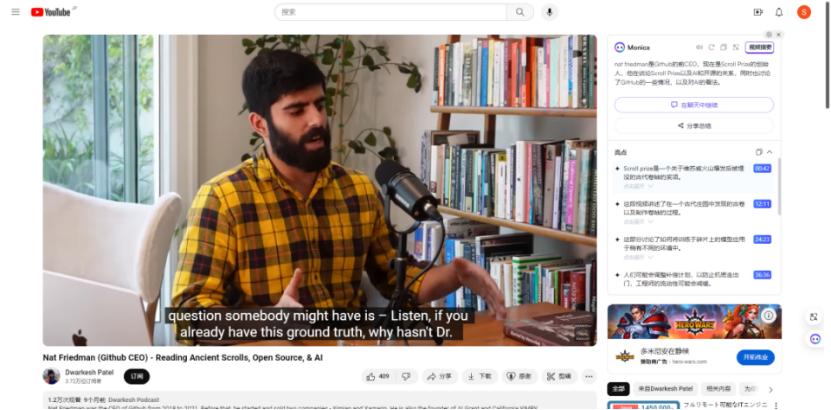Dislike the video with thumbs down
831x410 pixels.
406,377
